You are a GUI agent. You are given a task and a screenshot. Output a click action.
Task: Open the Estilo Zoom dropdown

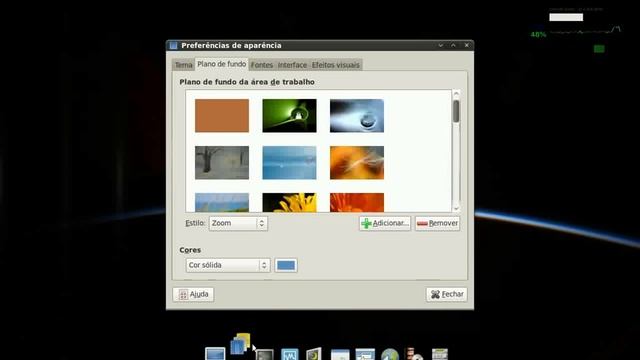pyautogui.click(x=238, y=223)
